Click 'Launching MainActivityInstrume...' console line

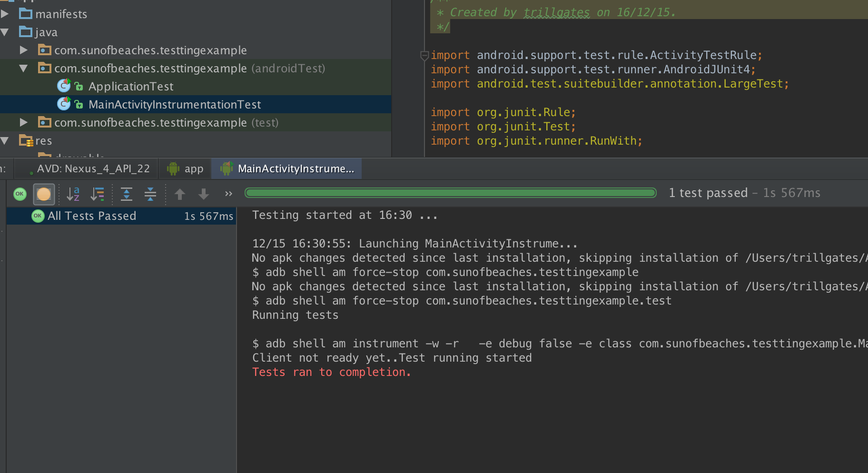point(414,244)
